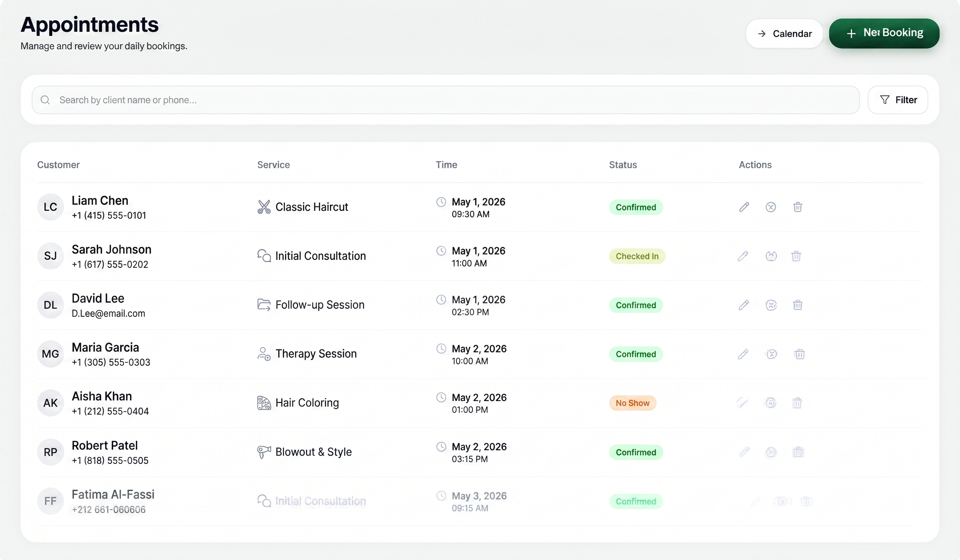Delete Maria Garcia's appointment

[x=799, y=354]
